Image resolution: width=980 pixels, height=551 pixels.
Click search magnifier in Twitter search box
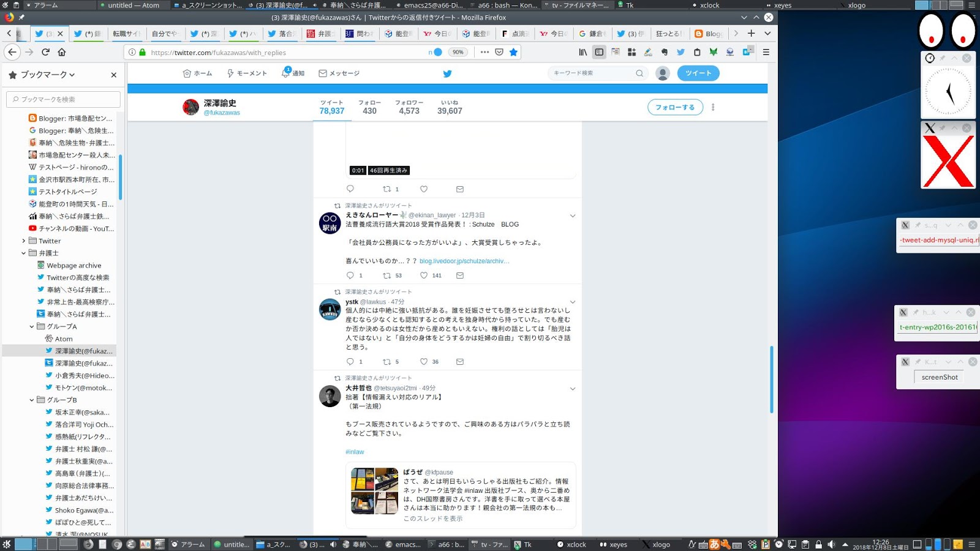[x=639, y=73]
